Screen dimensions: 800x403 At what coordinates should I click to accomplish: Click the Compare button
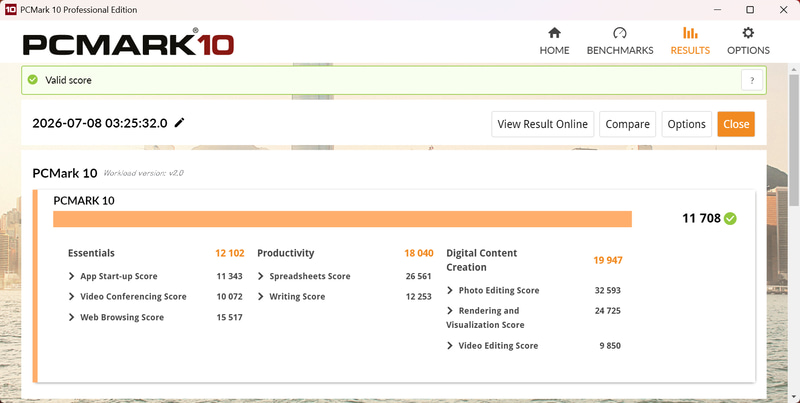[x=627, y=124]
